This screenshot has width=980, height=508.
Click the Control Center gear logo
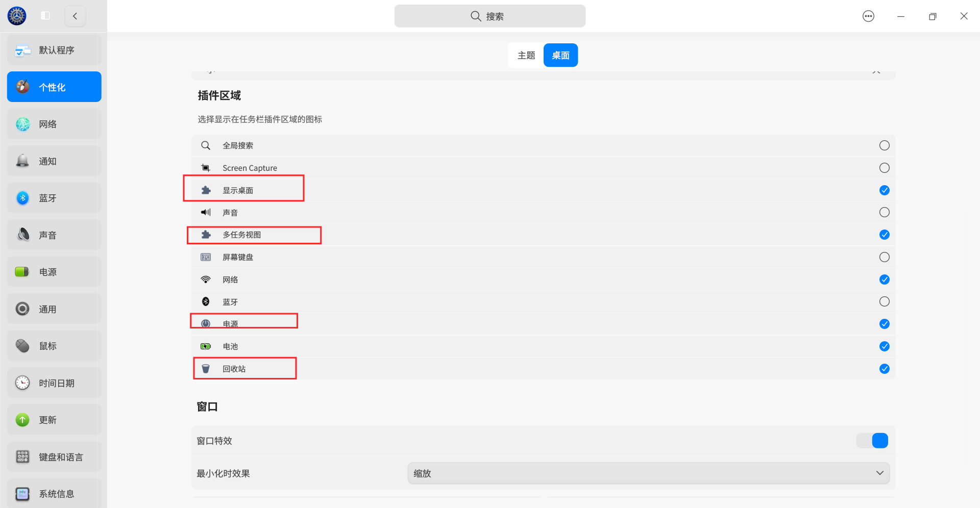pos(17,16)
